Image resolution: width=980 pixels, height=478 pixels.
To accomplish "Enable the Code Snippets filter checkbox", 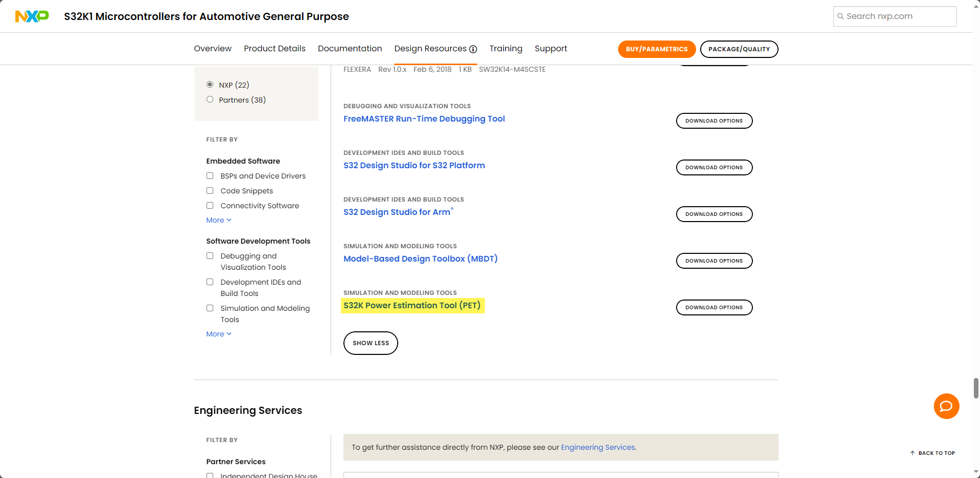I will (x=210, y=191).
